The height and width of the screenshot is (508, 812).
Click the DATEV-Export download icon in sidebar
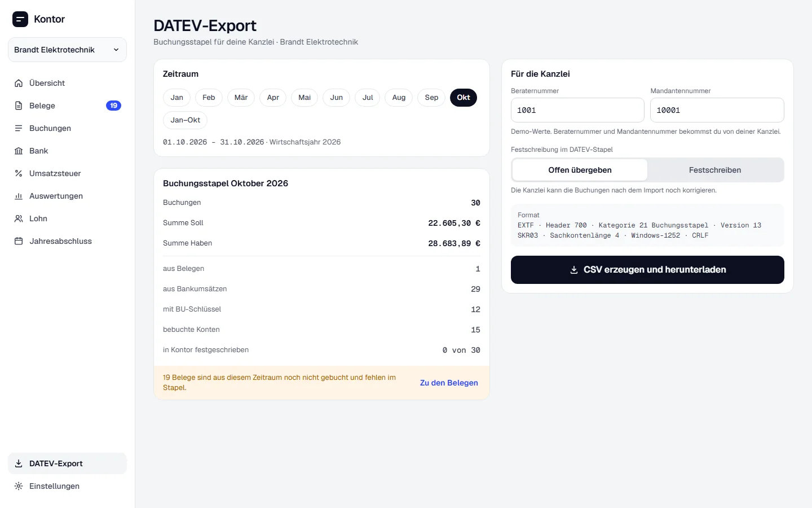click(19, 463)
